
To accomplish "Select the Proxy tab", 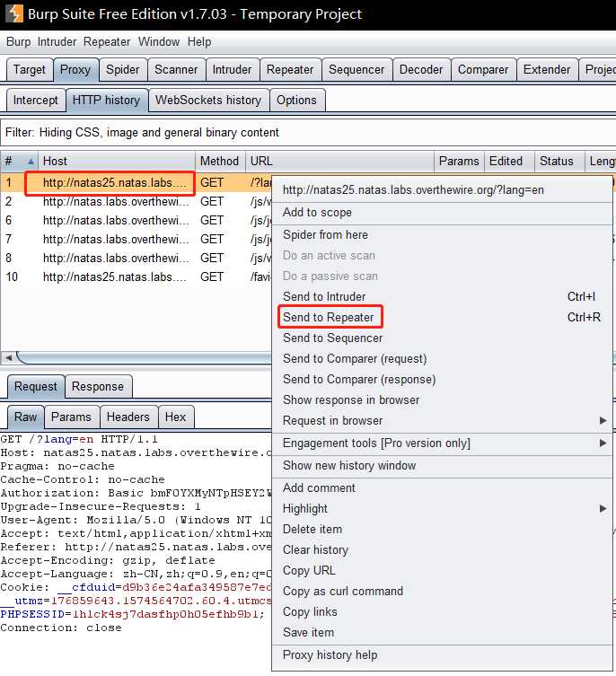I will 75,70.
